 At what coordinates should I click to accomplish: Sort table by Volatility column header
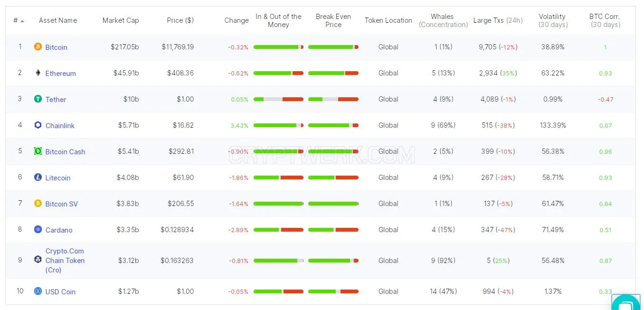coord(552,20)
